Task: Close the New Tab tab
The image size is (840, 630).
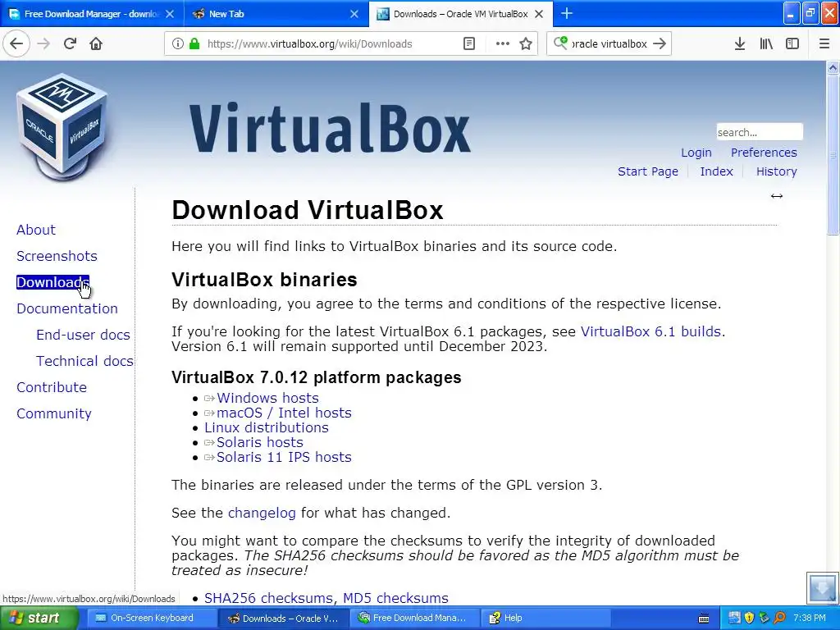Action: click(354, 14)
